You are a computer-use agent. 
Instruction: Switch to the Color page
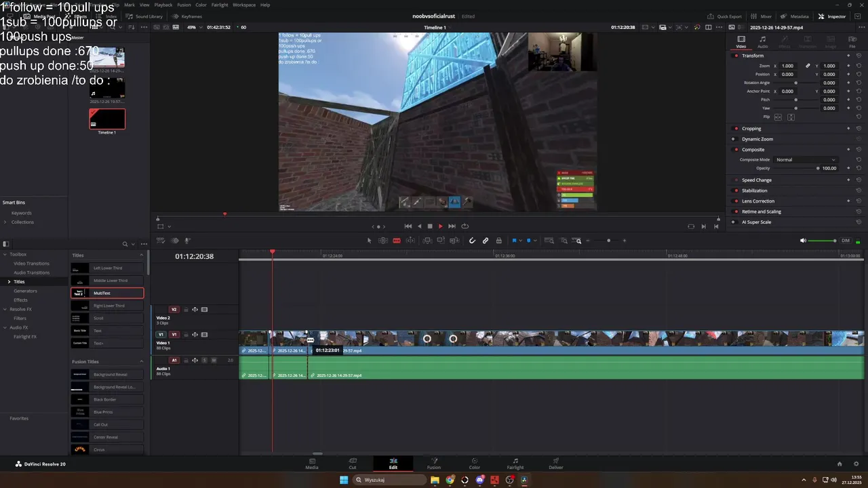(475, 464)
